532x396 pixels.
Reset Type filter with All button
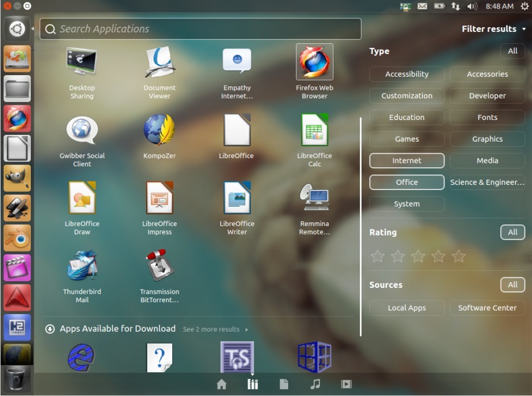coord(512,51)
